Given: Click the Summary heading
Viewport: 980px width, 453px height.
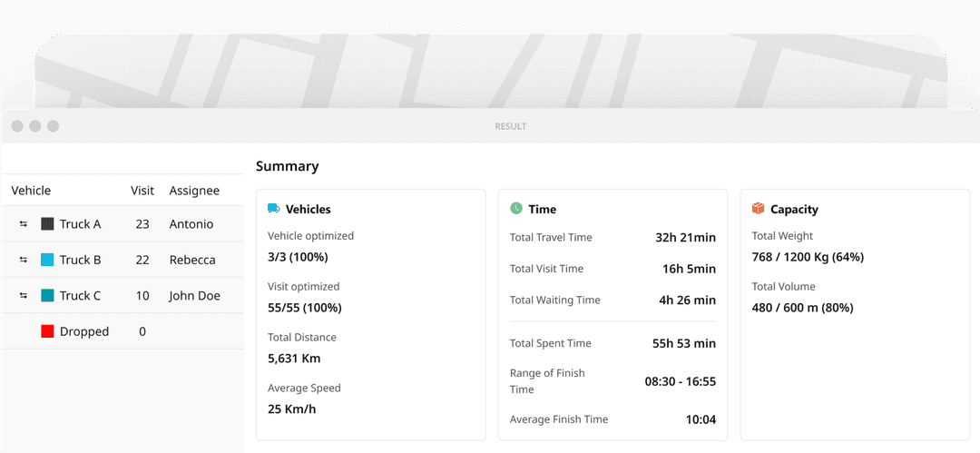Looking at the screenshot, I should click(287, 166).
